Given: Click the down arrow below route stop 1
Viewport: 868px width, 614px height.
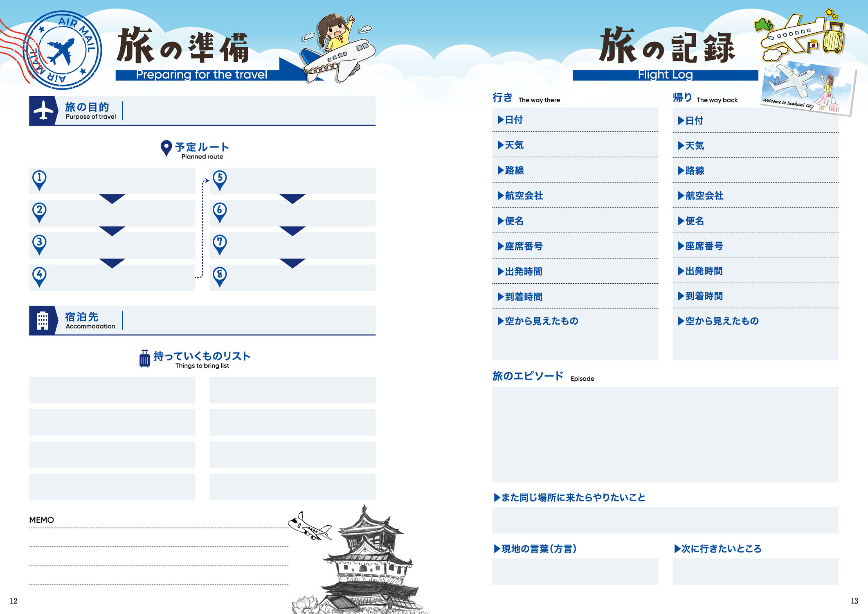Looking at the screenshot, I should point(112,199).
